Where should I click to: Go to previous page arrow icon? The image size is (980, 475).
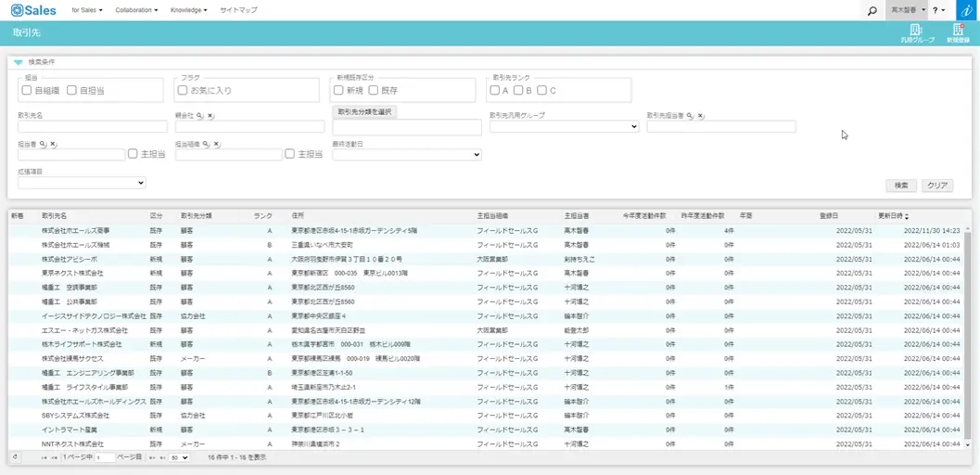(55, 458)
